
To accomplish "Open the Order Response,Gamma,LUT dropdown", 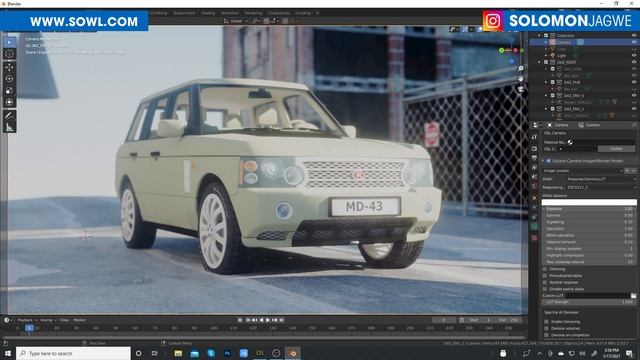I will 601,179.
